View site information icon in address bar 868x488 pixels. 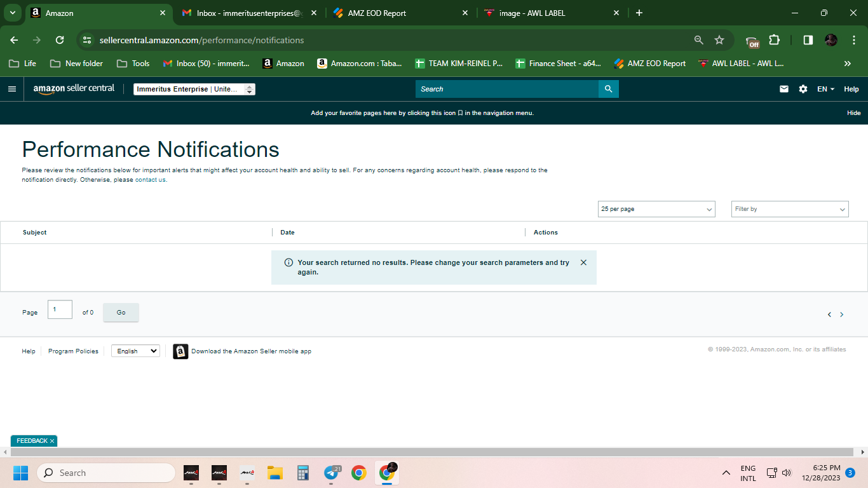pyautogui.click(x=87, y=40)
